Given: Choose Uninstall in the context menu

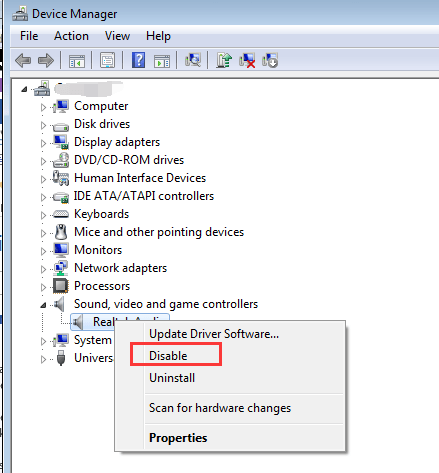Looking at the screenshot, I should pyautogui.click(x=172, y=378).
